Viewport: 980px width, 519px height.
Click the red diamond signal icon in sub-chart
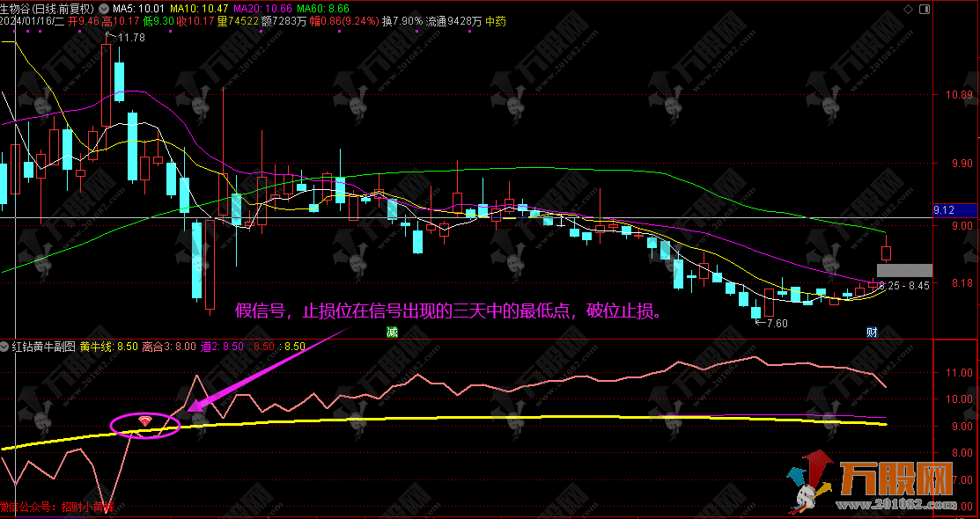[x=145, y=421]
